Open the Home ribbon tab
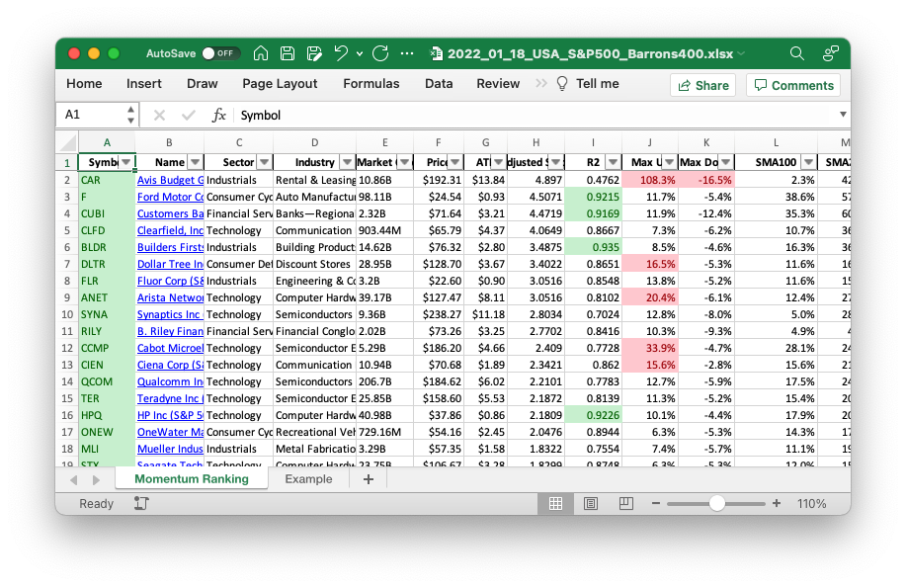906x588 pixels. click(x=84, y=83)
